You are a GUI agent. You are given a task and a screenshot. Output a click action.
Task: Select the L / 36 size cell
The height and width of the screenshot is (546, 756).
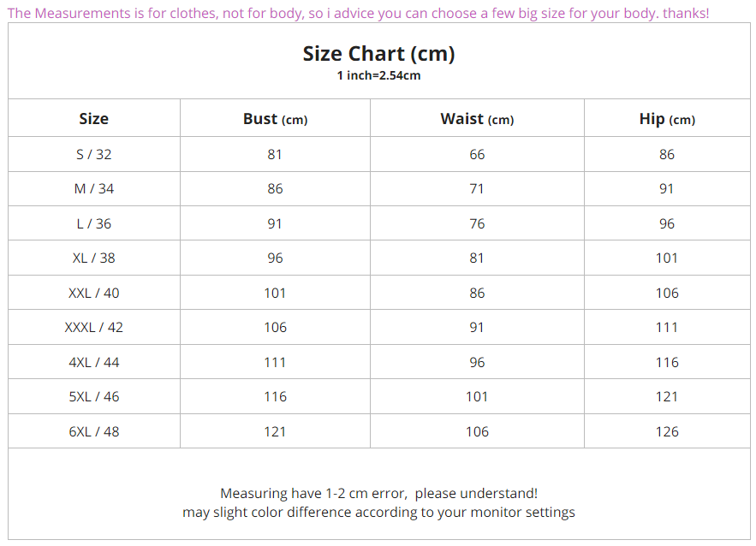[94, 223]
